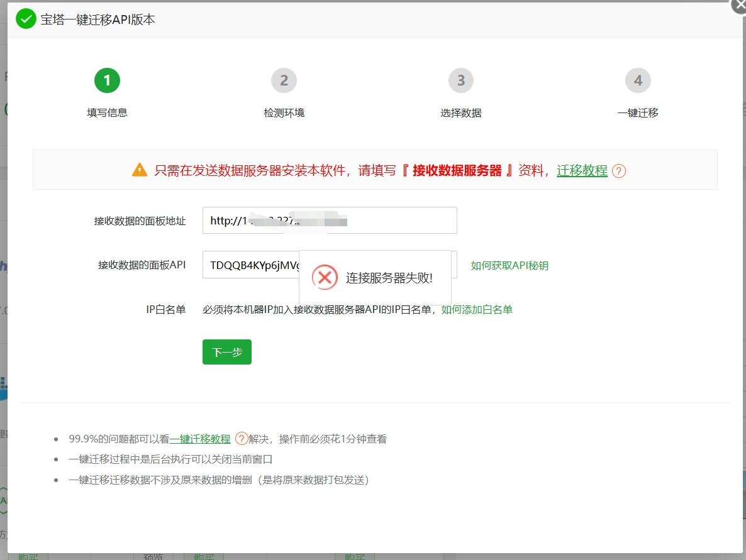Click the 连接服务器失败! error message
This screenshot has width=746, height=560.
[389, 278]
